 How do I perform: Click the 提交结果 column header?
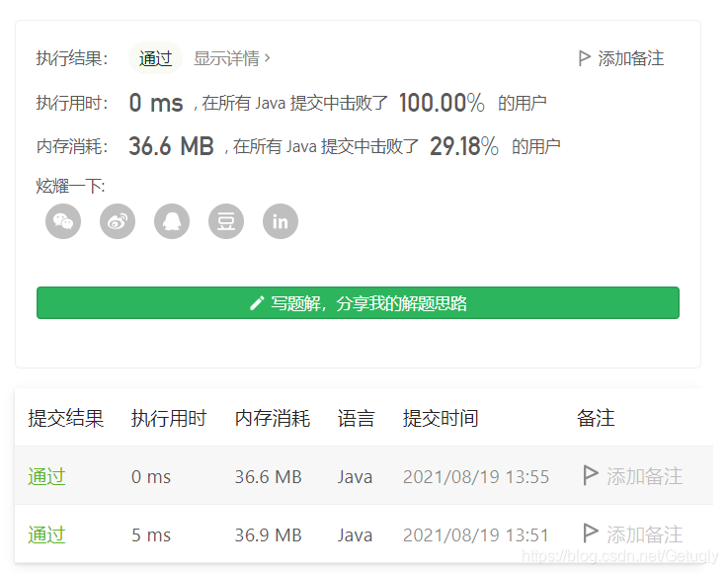(x=65, y=418)
